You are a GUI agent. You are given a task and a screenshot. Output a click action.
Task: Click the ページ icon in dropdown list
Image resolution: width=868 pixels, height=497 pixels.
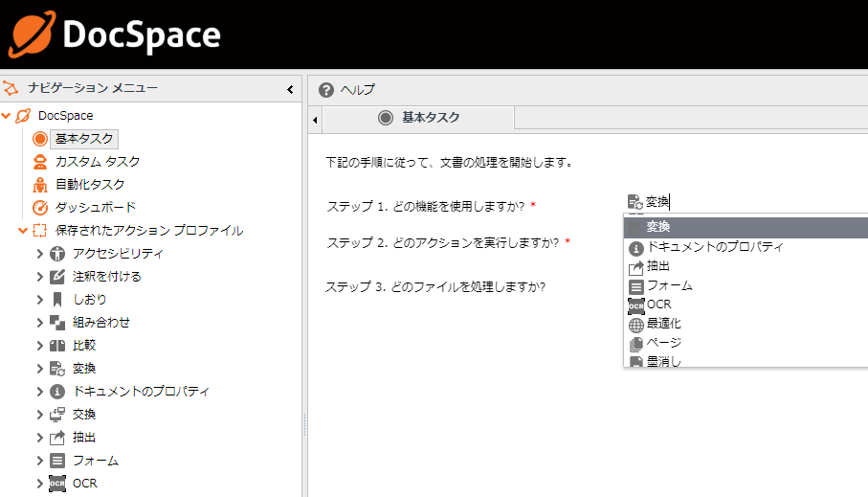point(636,344)
